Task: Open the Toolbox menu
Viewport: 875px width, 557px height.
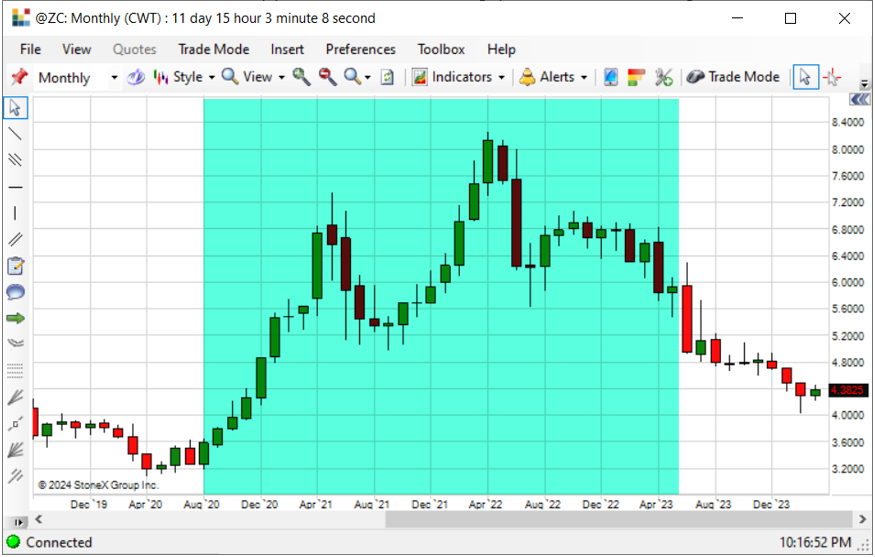Action: [441, 49]
